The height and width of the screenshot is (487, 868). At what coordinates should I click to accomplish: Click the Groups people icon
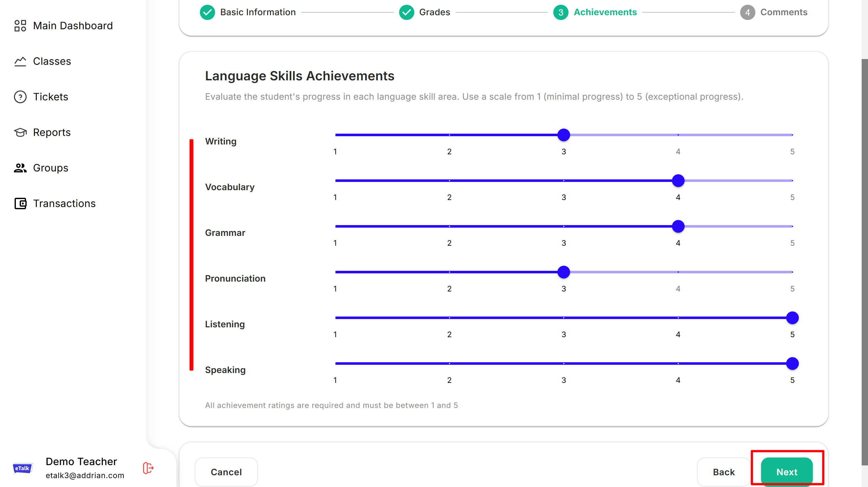tap(20, 168)
